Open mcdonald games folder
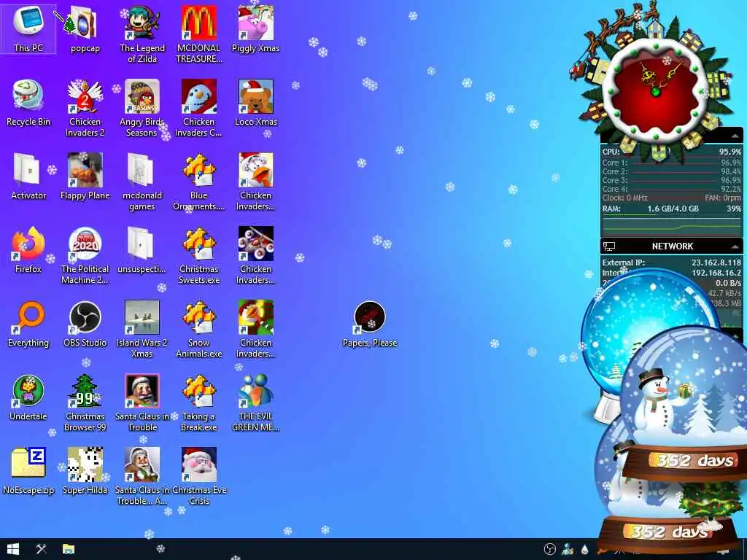Viewport: 747px width, 560px height. (142, 181)
